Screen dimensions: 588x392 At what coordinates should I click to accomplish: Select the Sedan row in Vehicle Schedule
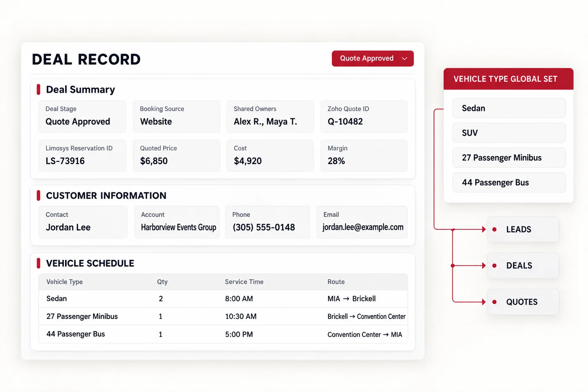coord(223,299)
